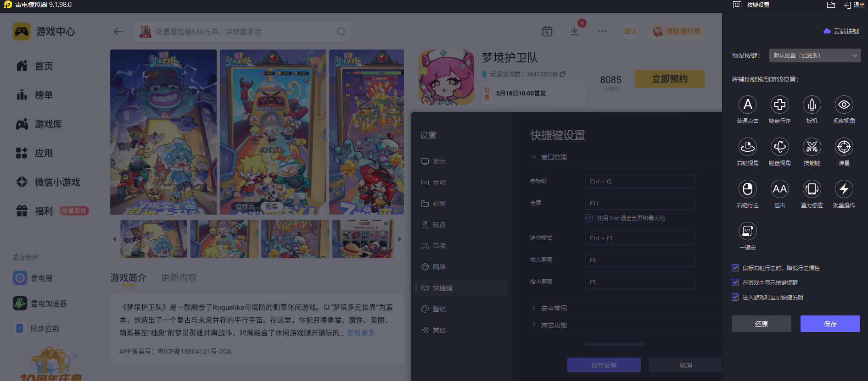Click the 老板键 Ctrl + Q field
Viewport: 868px width, 381px height.
640,181
